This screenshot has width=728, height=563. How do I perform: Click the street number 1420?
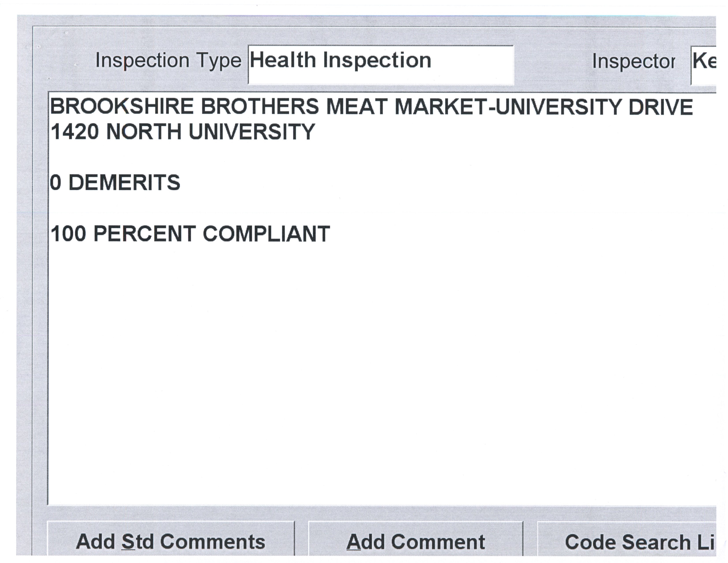click(75, 132)
